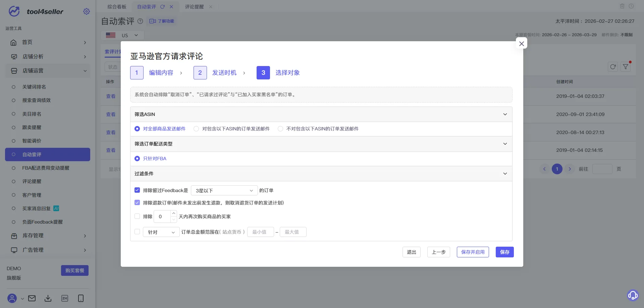Screen dimensions: 644x308
Task: Enable 排除天内再次购买商品的买家 checkbox
Action: [137, 216]
